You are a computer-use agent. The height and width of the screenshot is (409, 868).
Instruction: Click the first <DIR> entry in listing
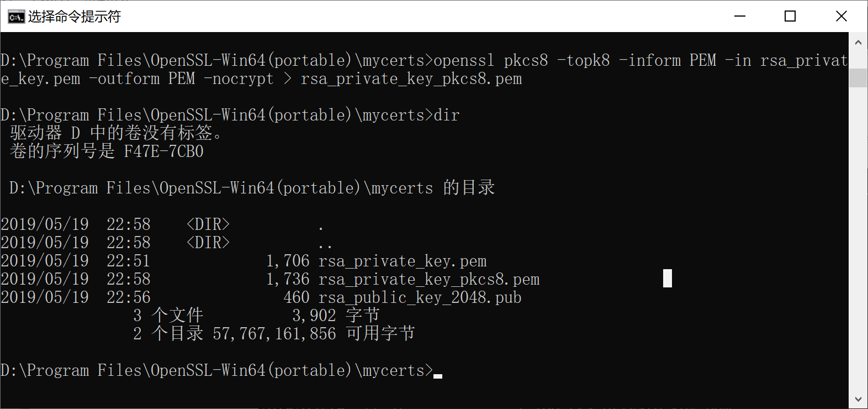click(x=208, y=224)
